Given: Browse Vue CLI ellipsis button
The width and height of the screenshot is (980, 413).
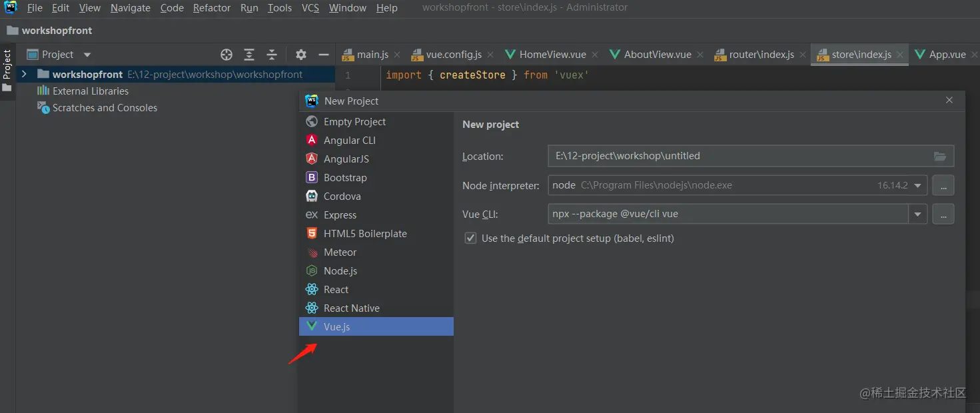Looking at the screenshot, I should pyautogui.click(x=943, y=214).
